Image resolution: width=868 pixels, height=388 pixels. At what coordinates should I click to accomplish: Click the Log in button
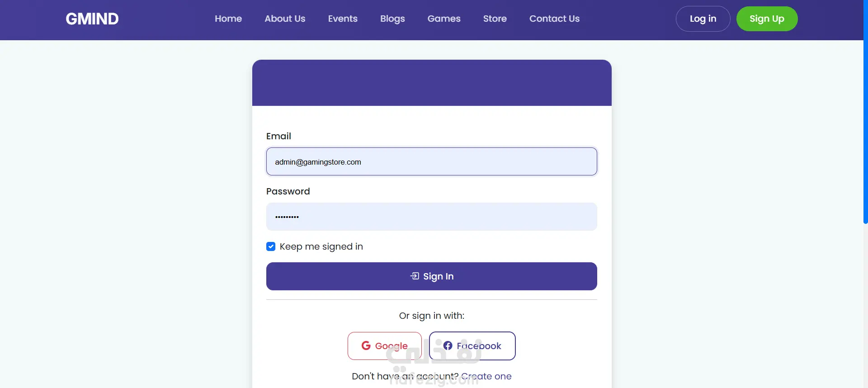pos(703,19)
